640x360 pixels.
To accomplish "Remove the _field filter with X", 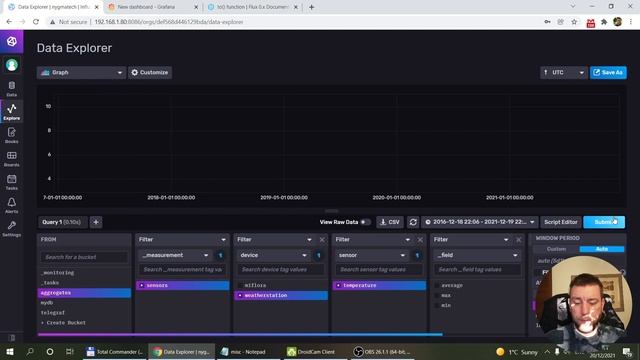I will [x=518, y=240].
